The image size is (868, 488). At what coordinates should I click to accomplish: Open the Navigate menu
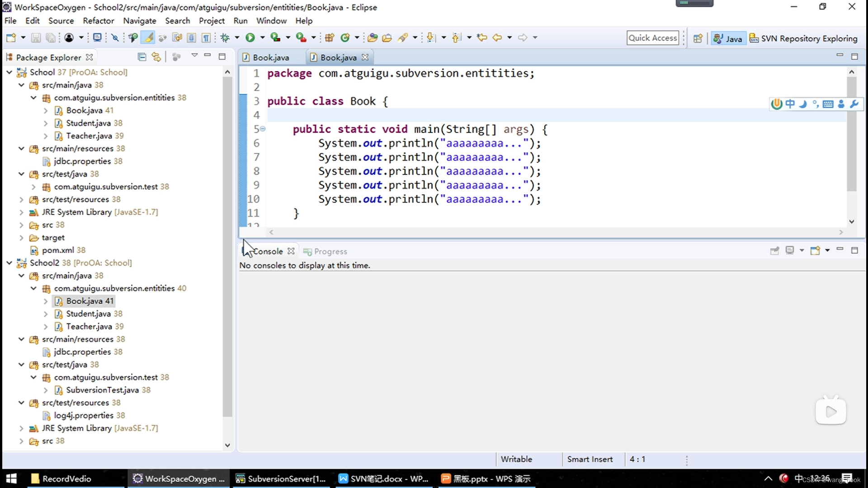click(140, 21)
